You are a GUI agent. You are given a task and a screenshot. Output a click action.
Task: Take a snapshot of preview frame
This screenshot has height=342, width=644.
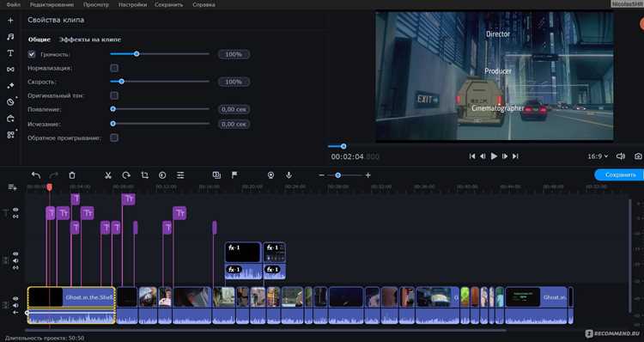(638, 156)
